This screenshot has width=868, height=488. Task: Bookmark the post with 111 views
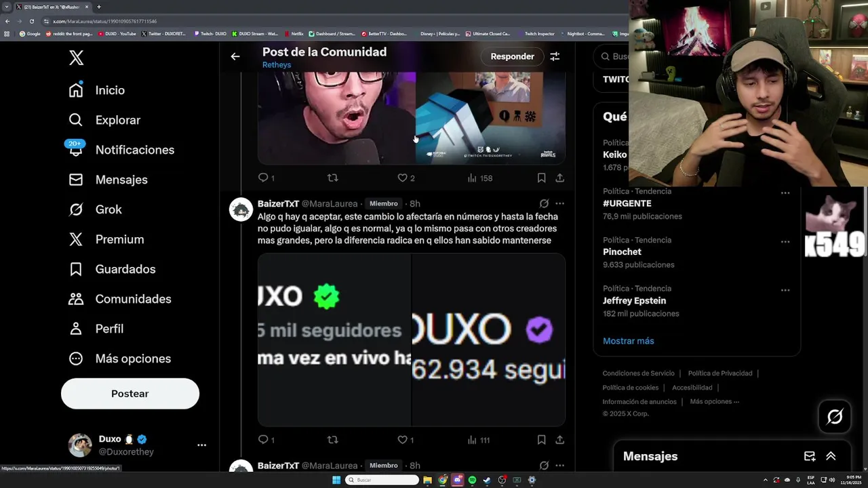[541, 440]
